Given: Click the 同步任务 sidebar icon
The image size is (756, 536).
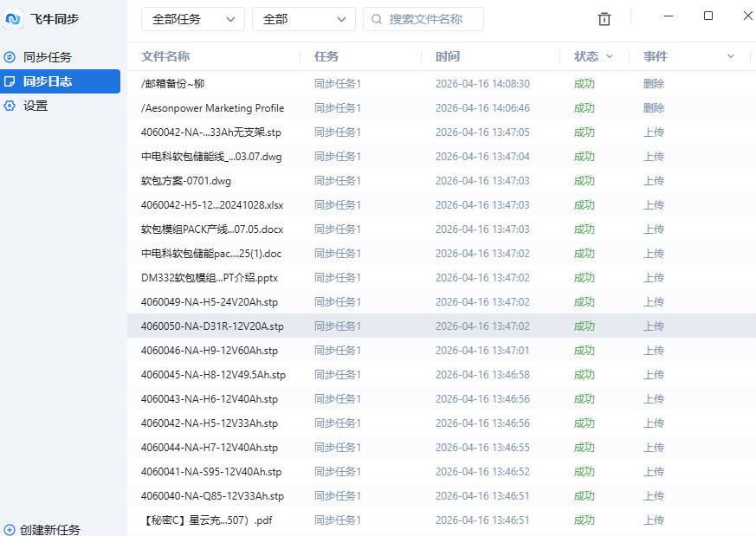Looking at the screenshot, I should click(x=10, y=57).
